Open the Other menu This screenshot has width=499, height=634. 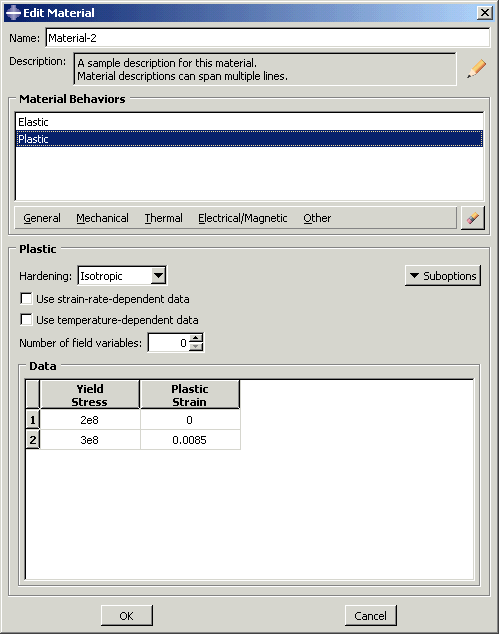coord(317,218)
